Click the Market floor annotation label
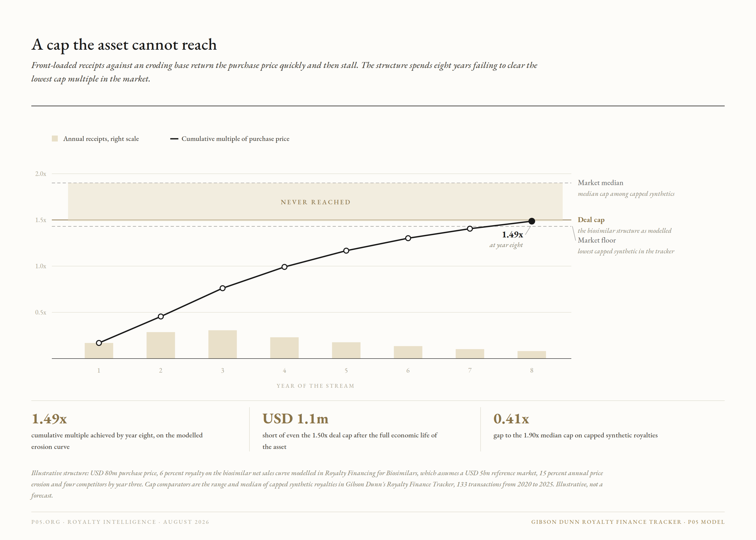Image resolution: width=756 pixels, height=540 pixels. tap(597, 240)
